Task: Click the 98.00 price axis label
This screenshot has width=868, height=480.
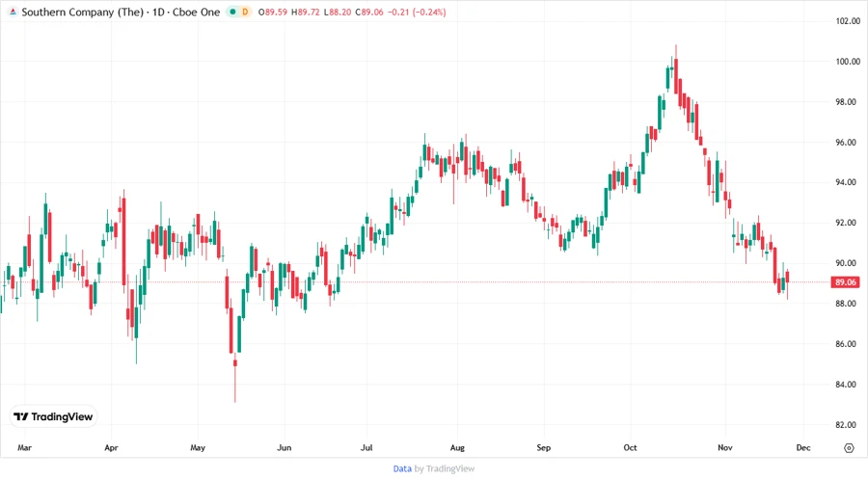Action: click(846, 102)
